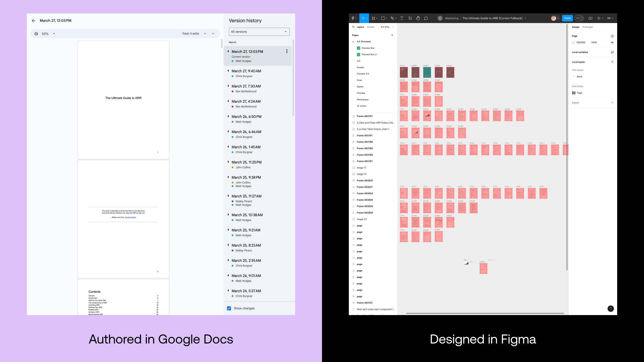Click the Present play icon

point(599,18)
